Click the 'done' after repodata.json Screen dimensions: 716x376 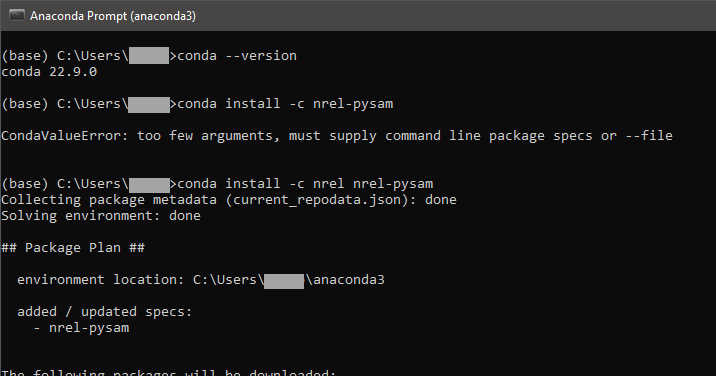(x=441, y=200)
